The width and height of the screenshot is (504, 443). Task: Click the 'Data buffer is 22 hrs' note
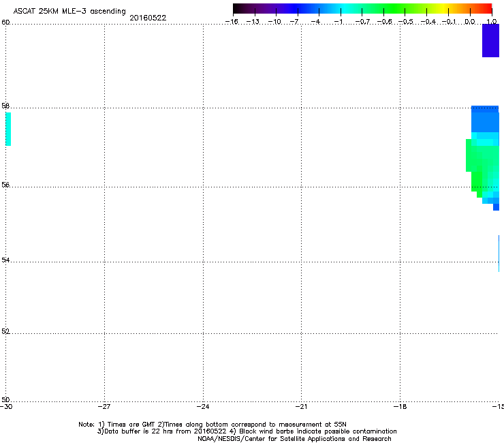pos(247,431)
